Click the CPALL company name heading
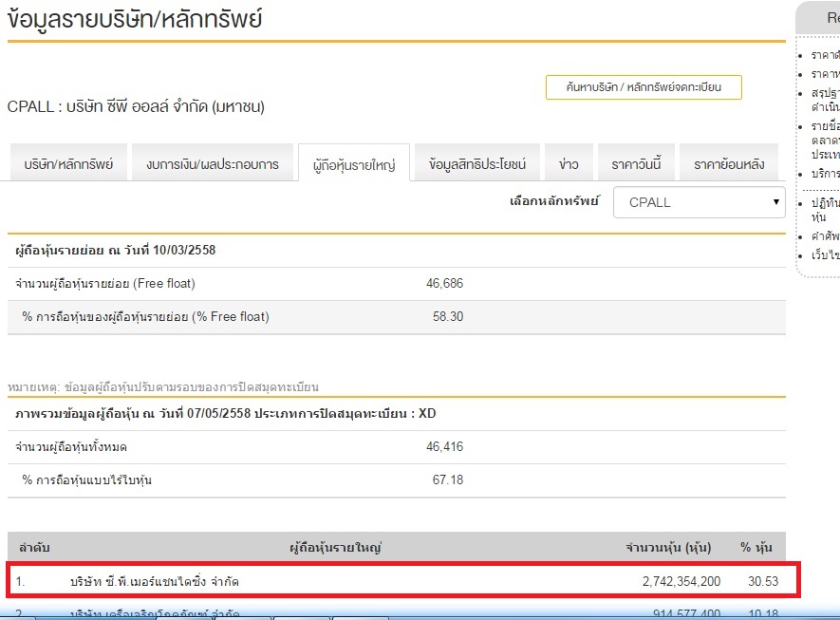This screenshot has height=620, width=840. pyautogui.click(x=136, y=106)
